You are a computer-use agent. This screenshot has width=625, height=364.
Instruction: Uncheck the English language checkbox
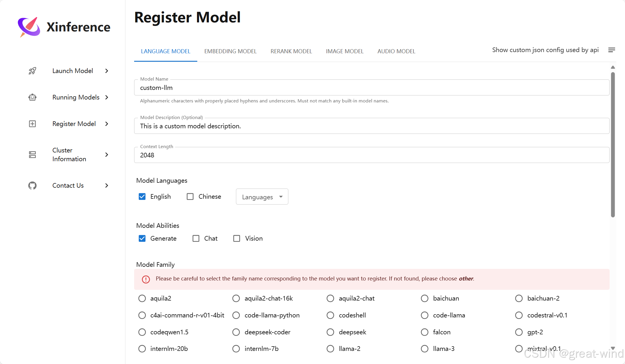[142, 197]
